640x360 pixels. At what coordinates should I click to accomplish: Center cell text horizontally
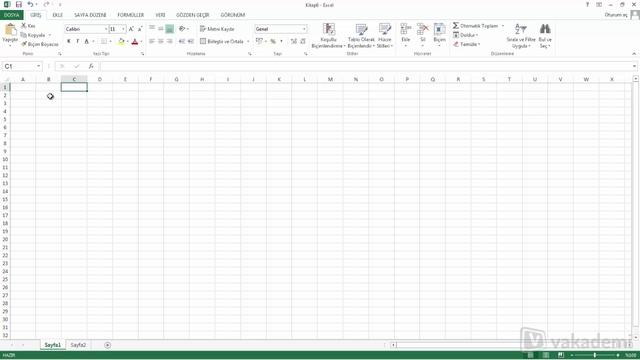pos(161,41)
